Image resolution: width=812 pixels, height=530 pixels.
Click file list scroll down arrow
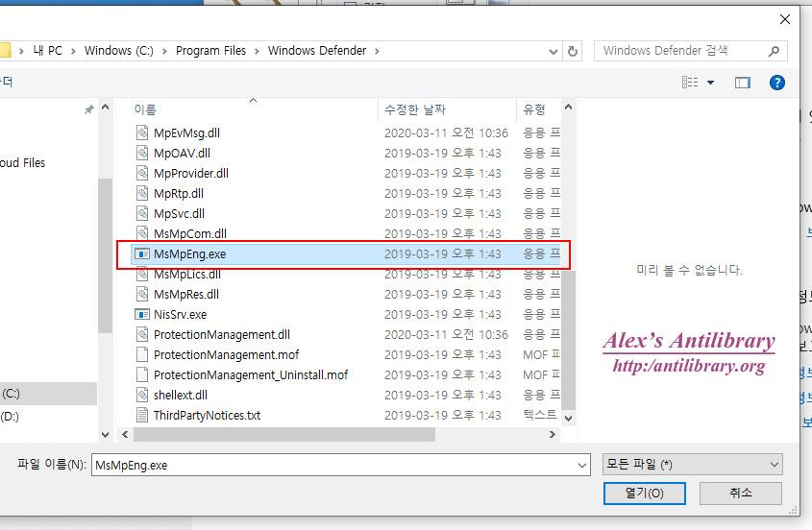tap(568, 419)
